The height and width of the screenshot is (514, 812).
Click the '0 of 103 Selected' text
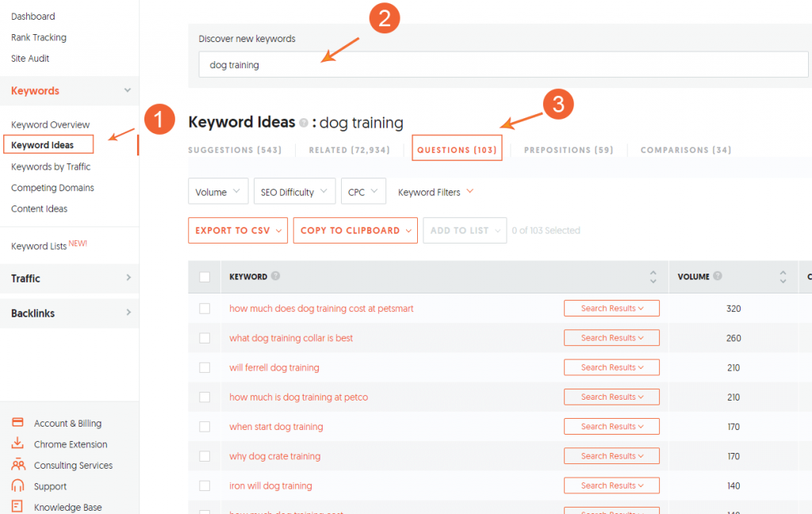pyautogui.click(x=546, y=230)
